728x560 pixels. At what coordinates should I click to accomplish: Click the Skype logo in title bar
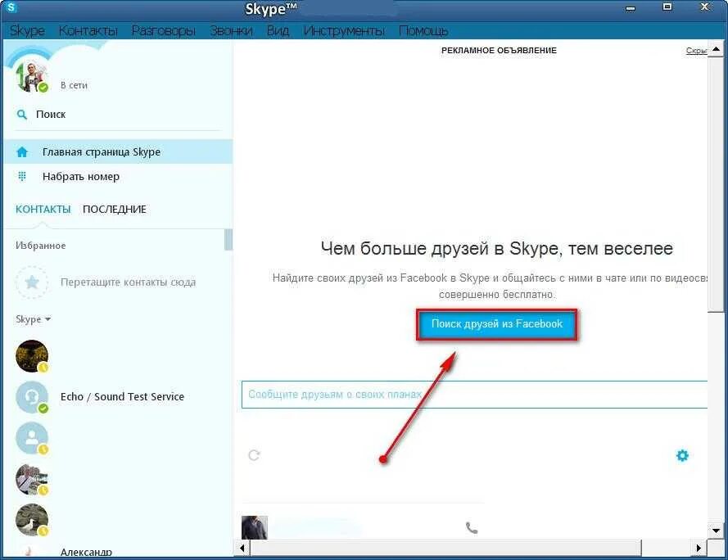pos(11,7)
